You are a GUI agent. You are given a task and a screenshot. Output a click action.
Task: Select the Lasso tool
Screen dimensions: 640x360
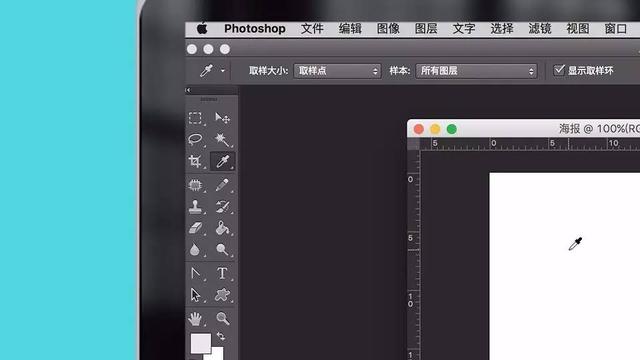tap(195, 139)
